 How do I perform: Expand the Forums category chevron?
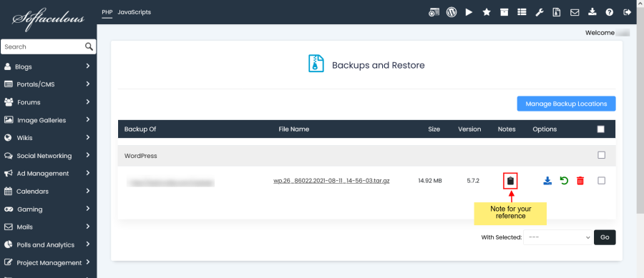pyautogui.click(x=88, y=101)
